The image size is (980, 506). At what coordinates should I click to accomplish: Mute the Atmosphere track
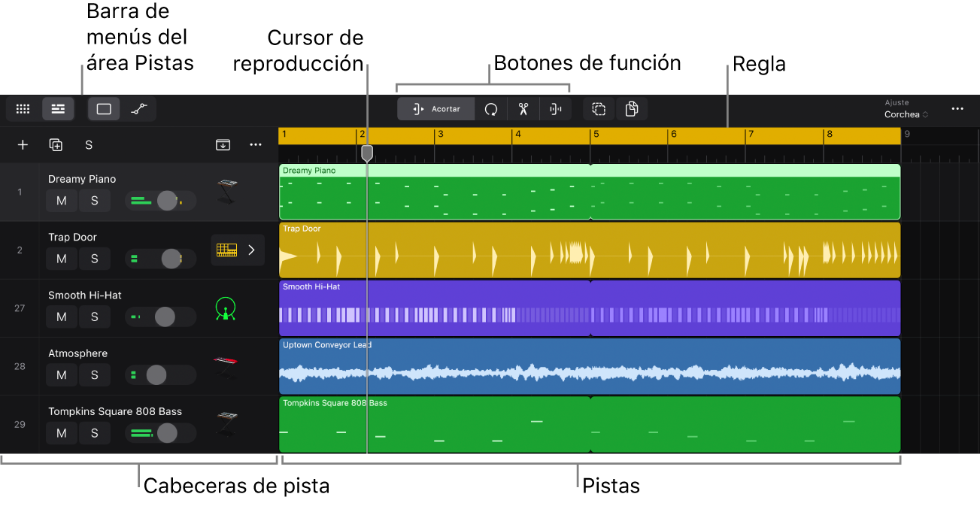point(62,374)
